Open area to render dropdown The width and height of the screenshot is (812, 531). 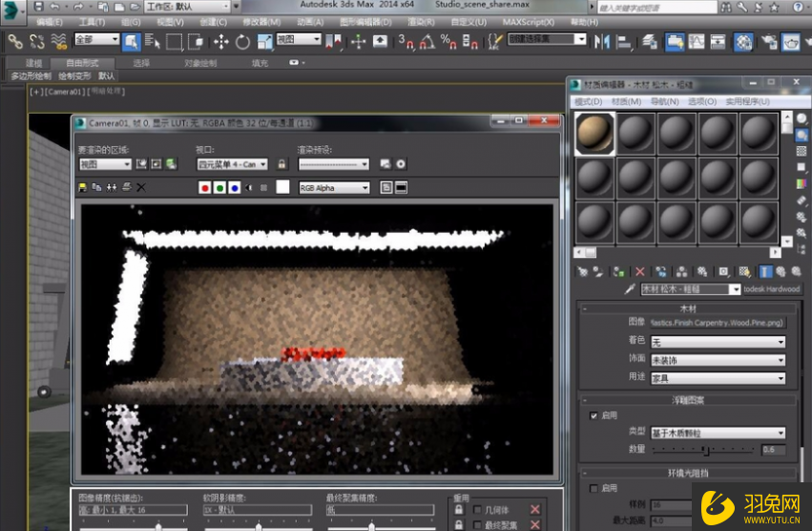pyautogui.click(x=105, y=164)
